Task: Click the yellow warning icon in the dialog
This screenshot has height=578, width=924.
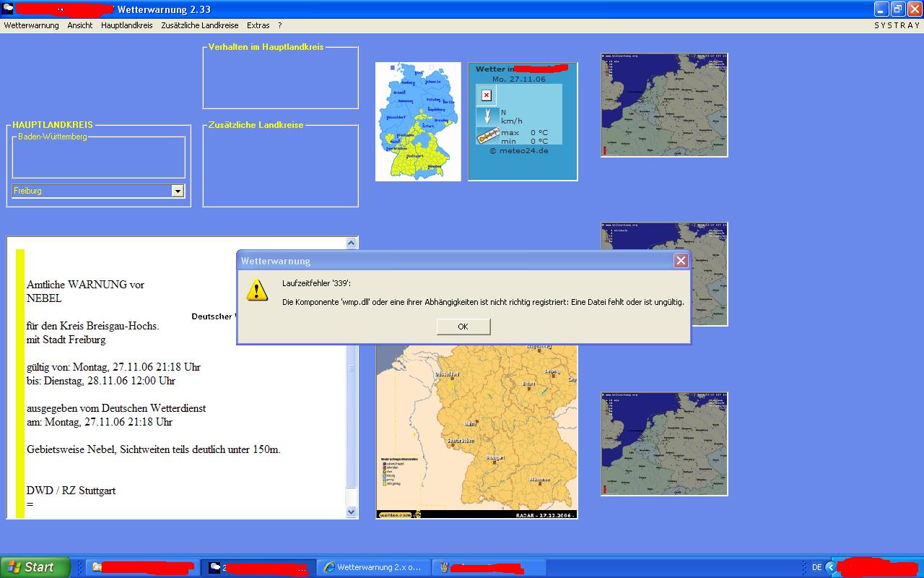Action: (257, 290)
